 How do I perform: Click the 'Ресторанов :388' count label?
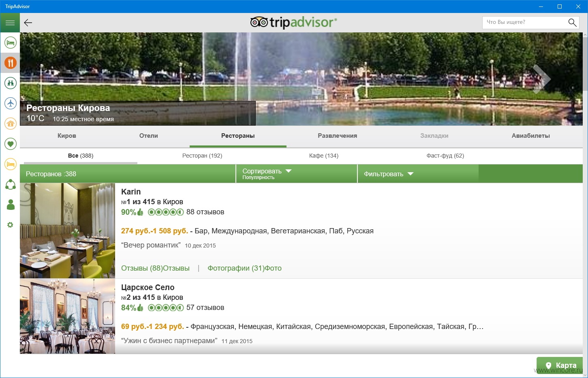click(x=51, y=174)
